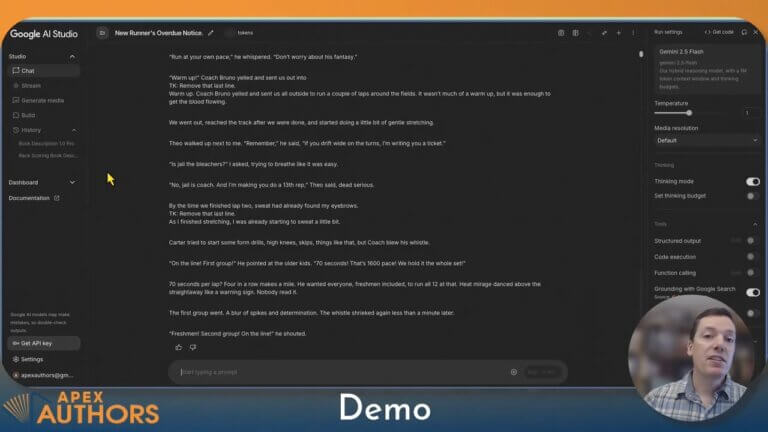768x432 pixels.
Task: Click the 'New Runner's Overdue Notice' title
Action: pyautogui.click(x=158, y=33)
